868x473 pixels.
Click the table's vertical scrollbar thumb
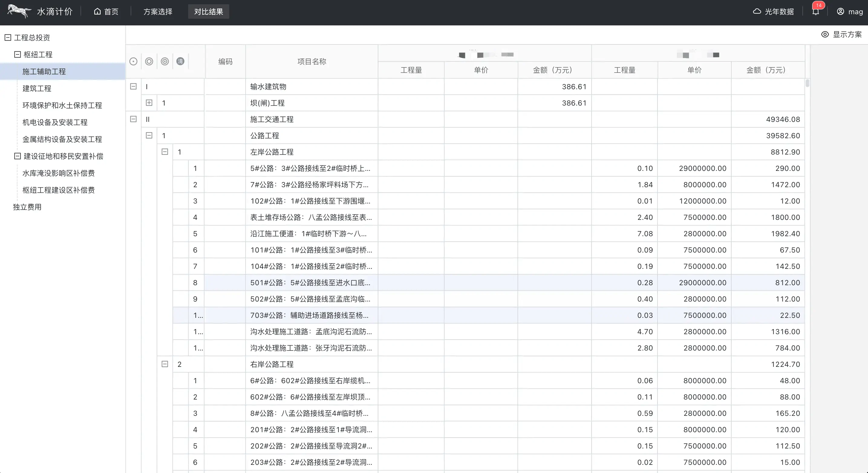click(807, 83)
